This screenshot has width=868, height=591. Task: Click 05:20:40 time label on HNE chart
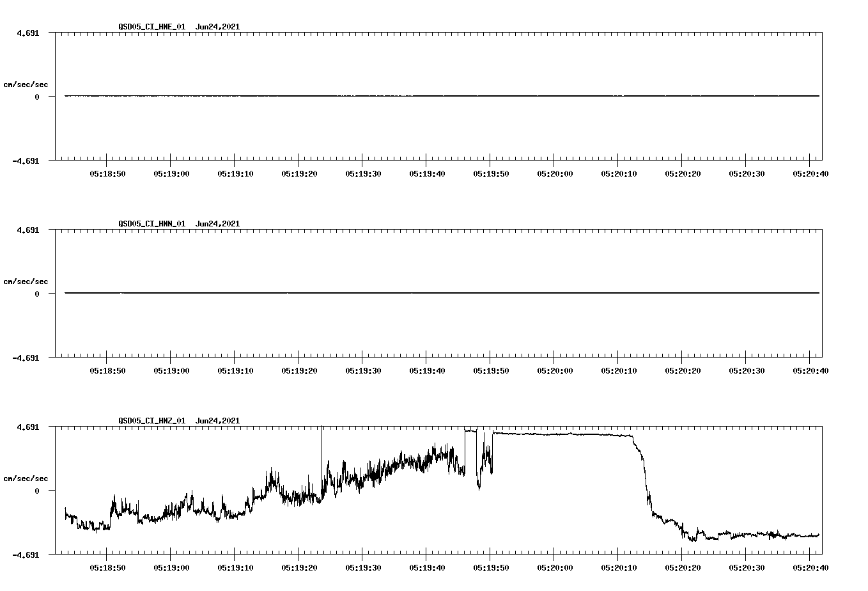(810, 173)
